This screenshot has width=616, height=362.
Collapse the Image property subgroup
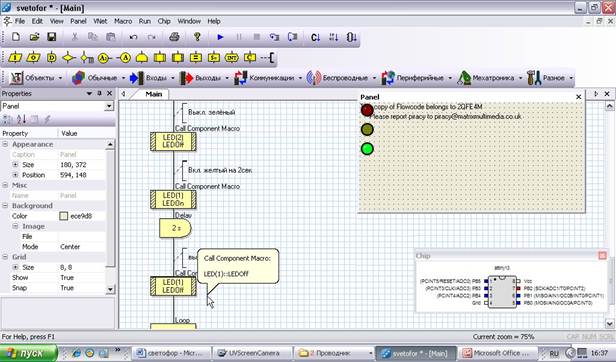[x=15, y=226]
